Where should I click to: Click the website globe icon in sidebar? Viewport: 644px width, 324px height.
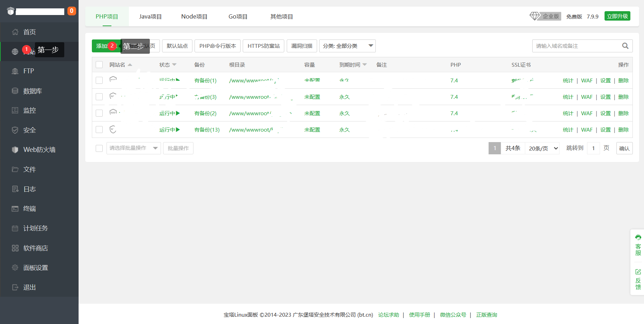(15, 52)
